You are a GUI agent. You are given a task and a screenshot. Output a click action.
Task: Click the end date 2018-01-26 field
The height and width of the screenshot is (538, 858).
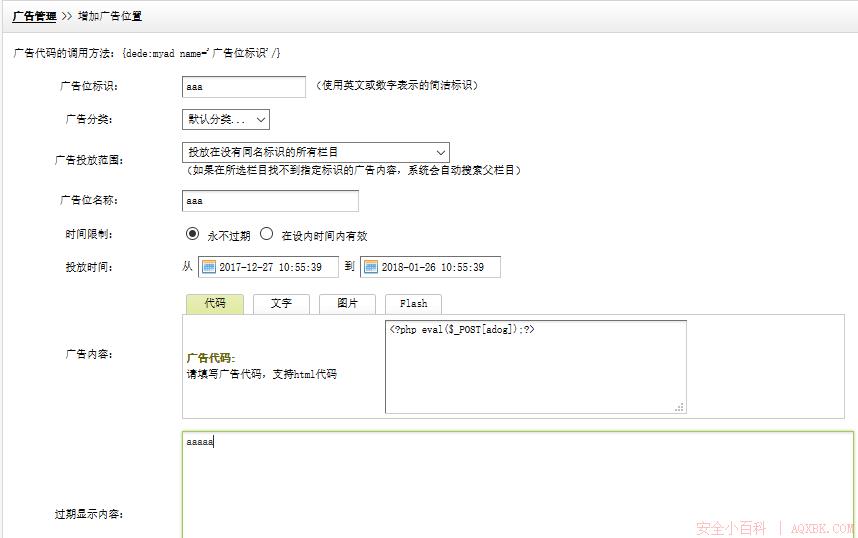point(430,267)
